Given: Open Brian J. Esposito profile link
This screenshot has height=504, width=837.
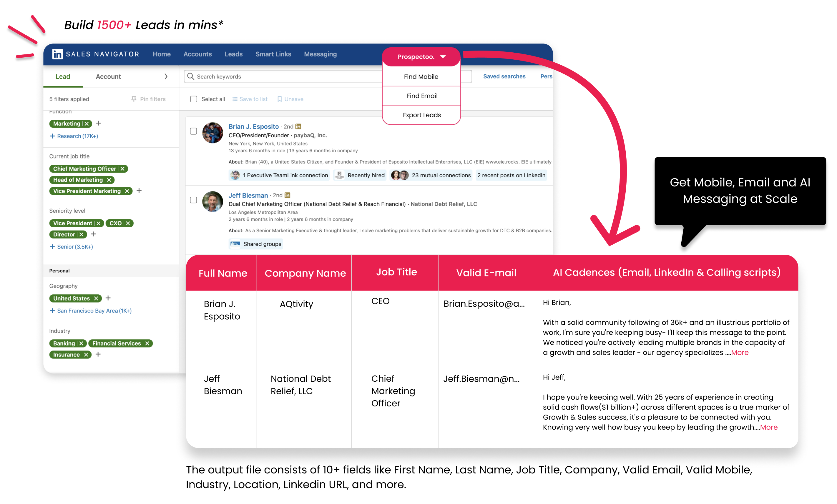Looking at the screenshot, I should (254, 127).
